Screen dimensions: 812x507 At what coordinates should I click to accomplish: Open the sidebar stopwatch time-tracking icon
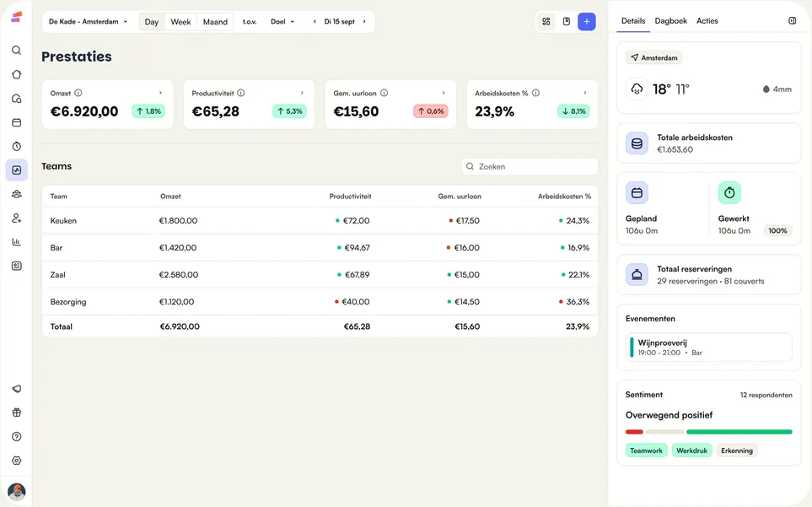17,146
